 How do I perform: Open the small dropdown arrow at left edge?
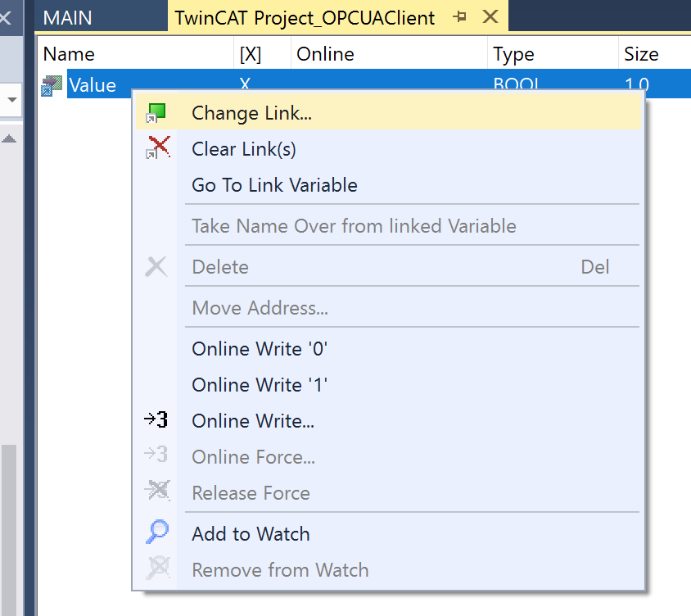12,100
